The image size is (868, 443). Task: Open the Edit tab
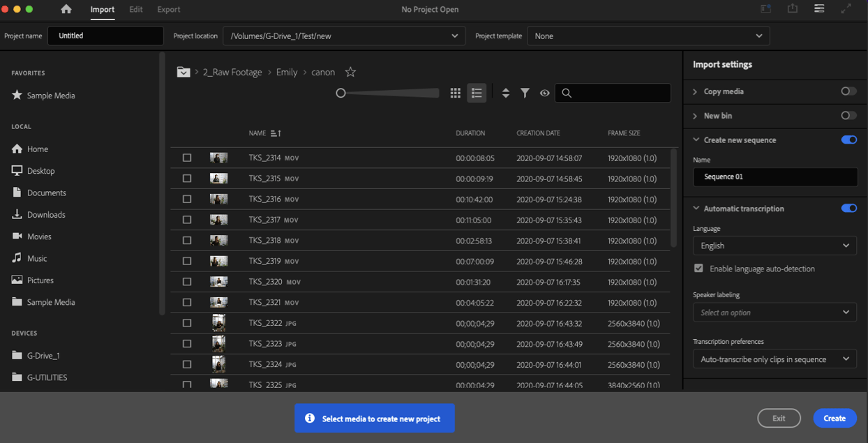(x=135, y=10)
